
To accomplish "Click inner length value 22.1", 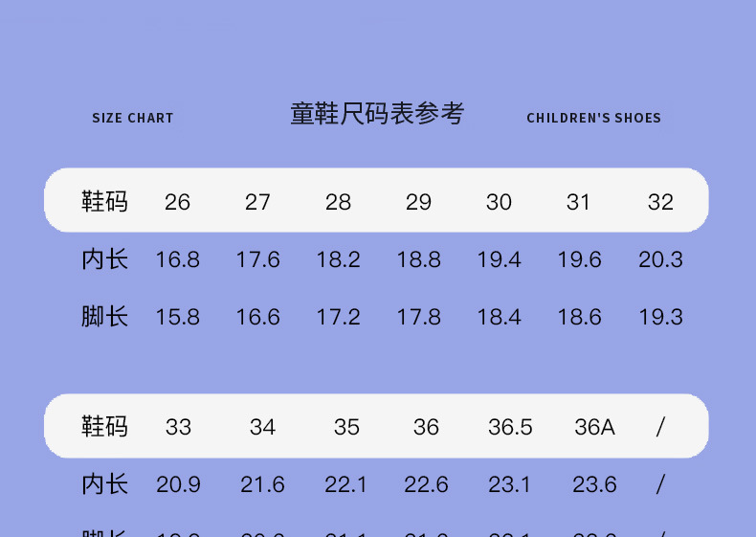I will (345, 485).
